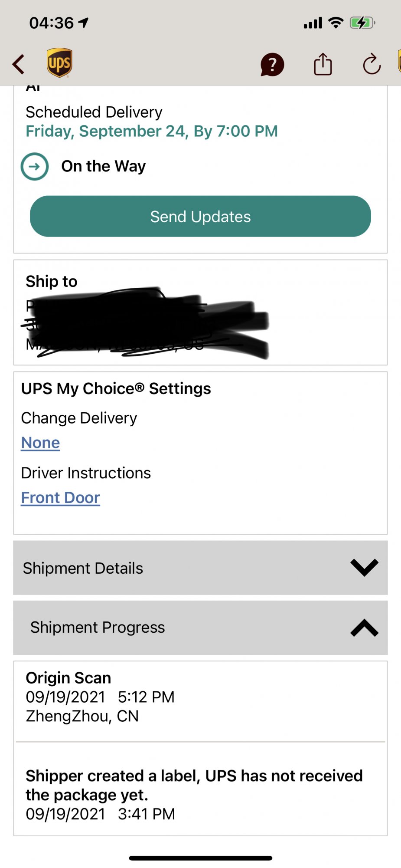The width and height of the screenshot is (401, 868).
Task: Tap the Wi-Fi status icon
Action: pos(336,23)
